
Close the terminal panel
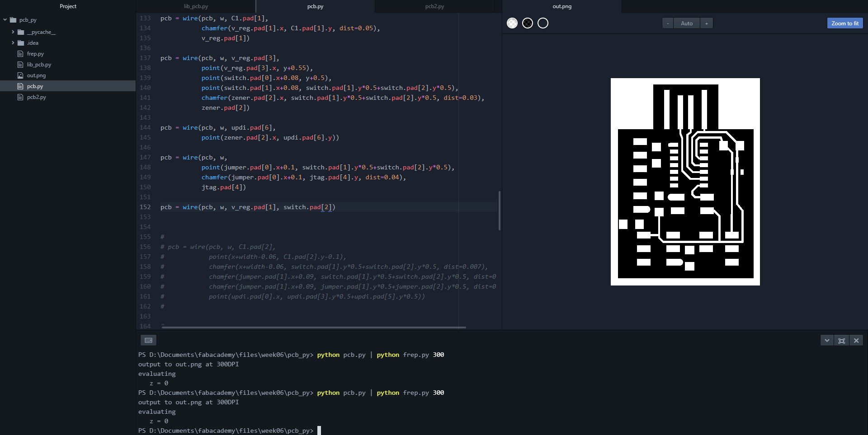(856, 341)
